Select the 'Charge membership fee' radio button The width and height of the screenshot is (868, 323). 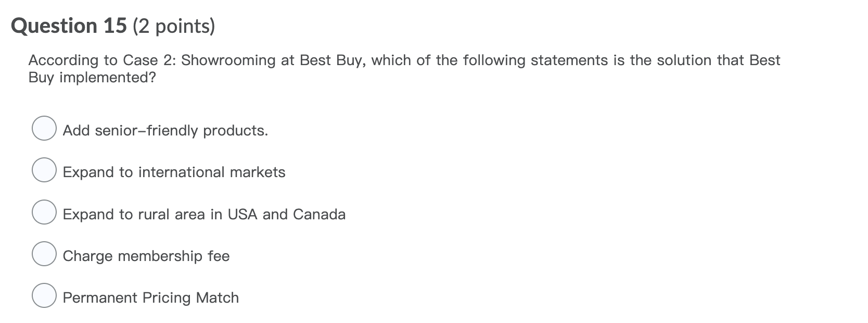point(44,254)
